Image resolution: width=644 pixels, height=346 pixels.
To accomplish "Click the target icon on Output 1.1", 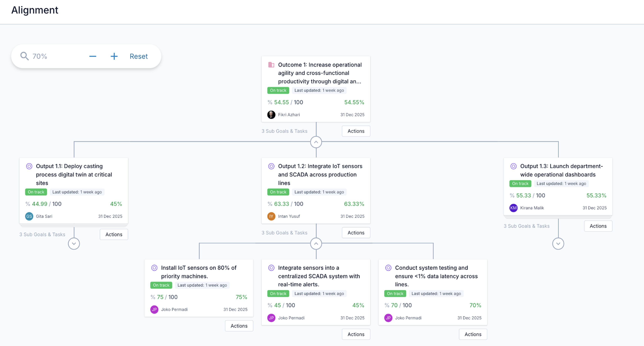I will (x=29, y=166).
